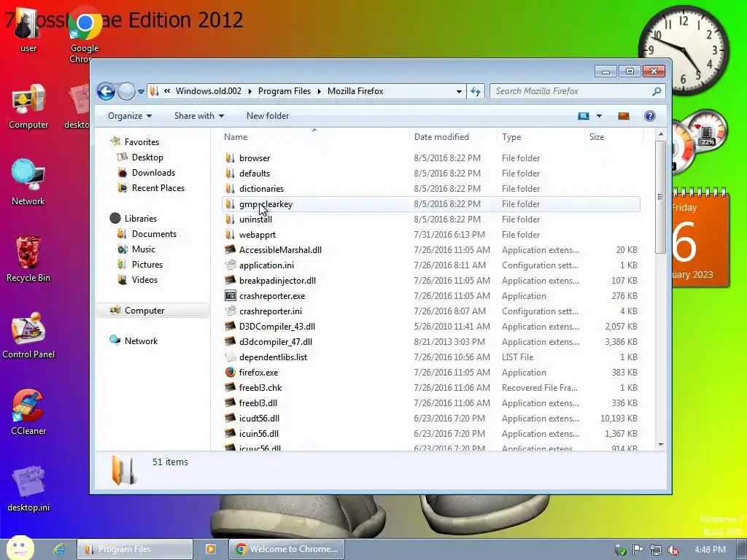Click the Action Center flag tray icon
This screenshot has height=560, width=747.
click(x=638, y=550)
